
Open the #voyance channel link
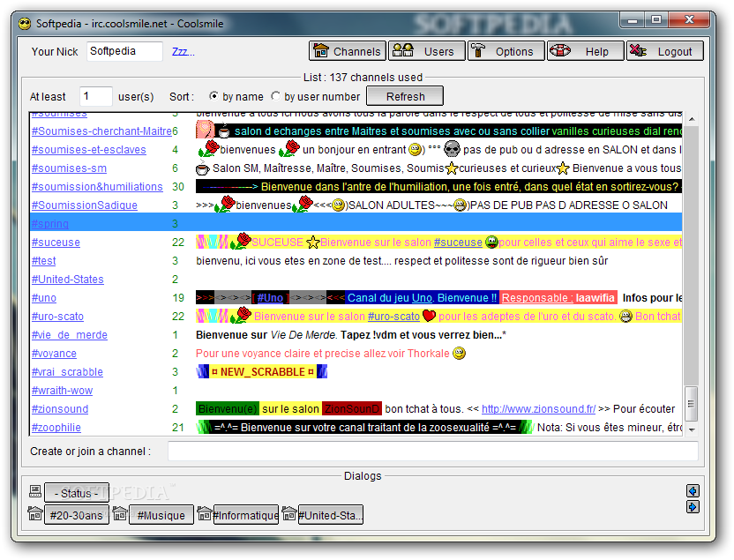click(54, 354)
